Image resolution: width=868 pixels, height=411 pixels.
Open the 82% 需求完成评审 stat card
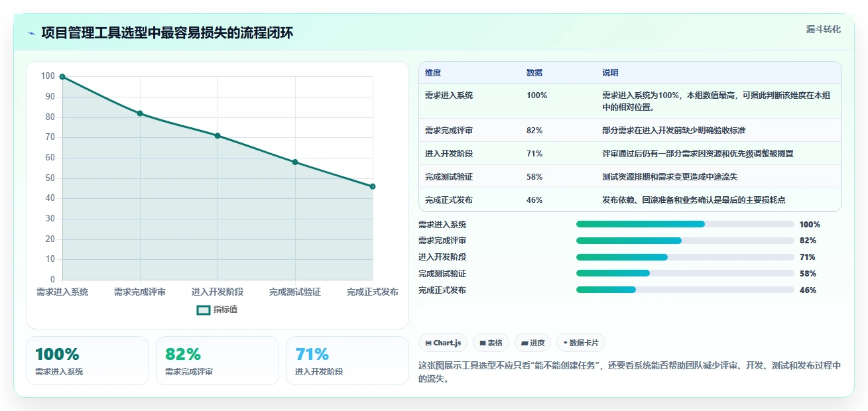click(217, 361)
